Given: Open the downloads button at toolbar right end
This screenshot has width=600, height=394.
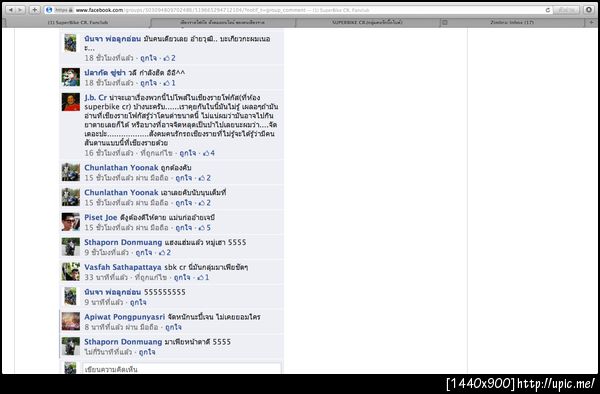Looking at the screenshot, I should 589,10.
